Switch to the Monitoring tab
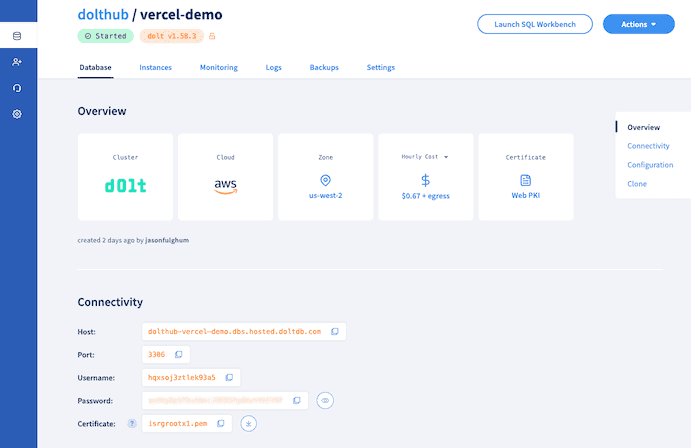 coord(218,68)
